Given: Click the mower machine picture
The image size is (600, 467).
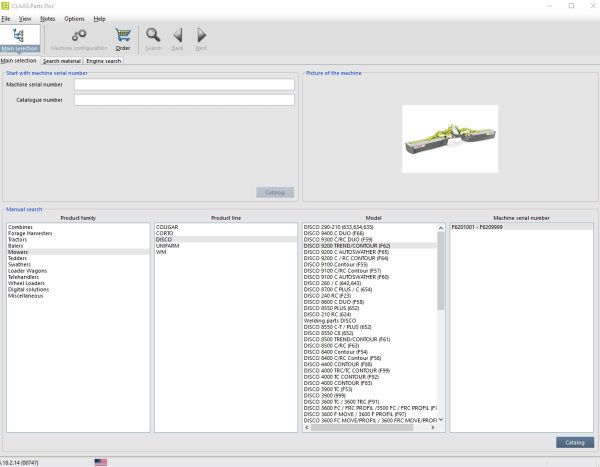Looking at the screenshot, I should [x=450, y=139].
